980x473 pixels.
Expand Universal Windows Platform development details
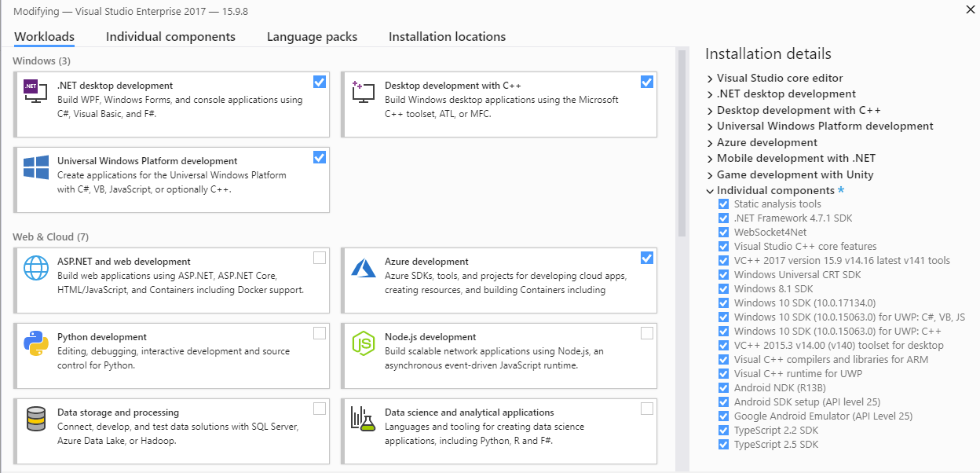pyautogui.click(x=710, y=126)
